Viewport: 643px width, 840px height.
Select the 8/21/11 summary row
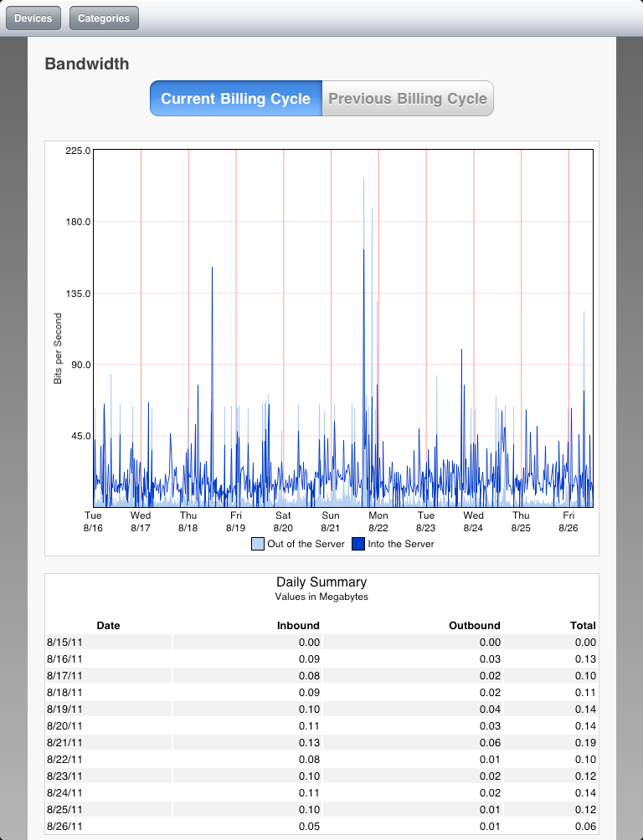(321, 742)
